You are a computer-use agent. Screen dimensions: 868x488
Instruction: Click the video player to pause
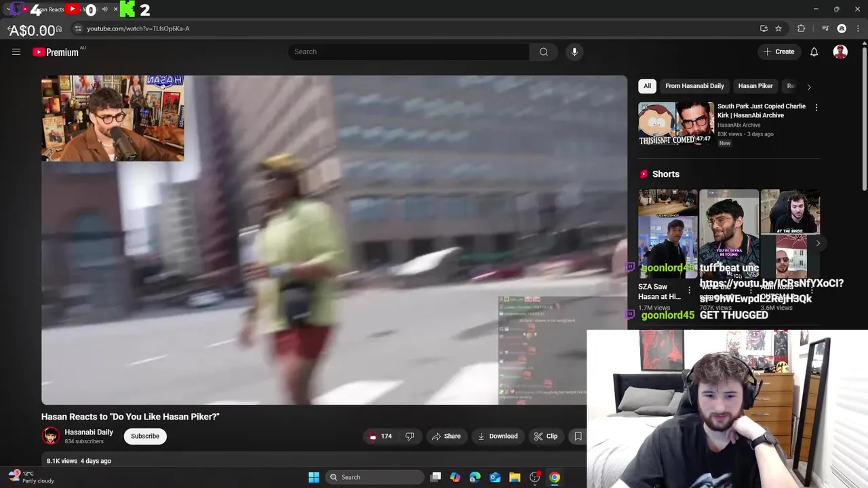[334, 240]
